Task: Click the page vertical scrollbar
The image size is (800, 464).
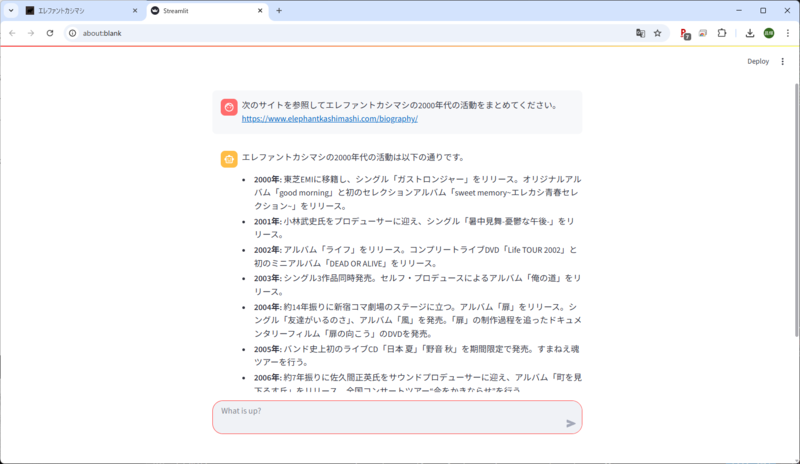Action: (796, 209)
